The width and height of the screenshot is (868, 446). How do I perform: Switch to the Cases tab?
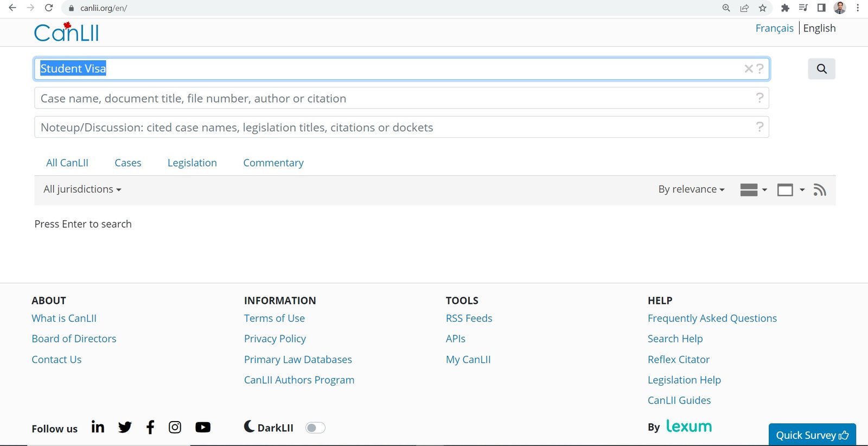point(128,163)
